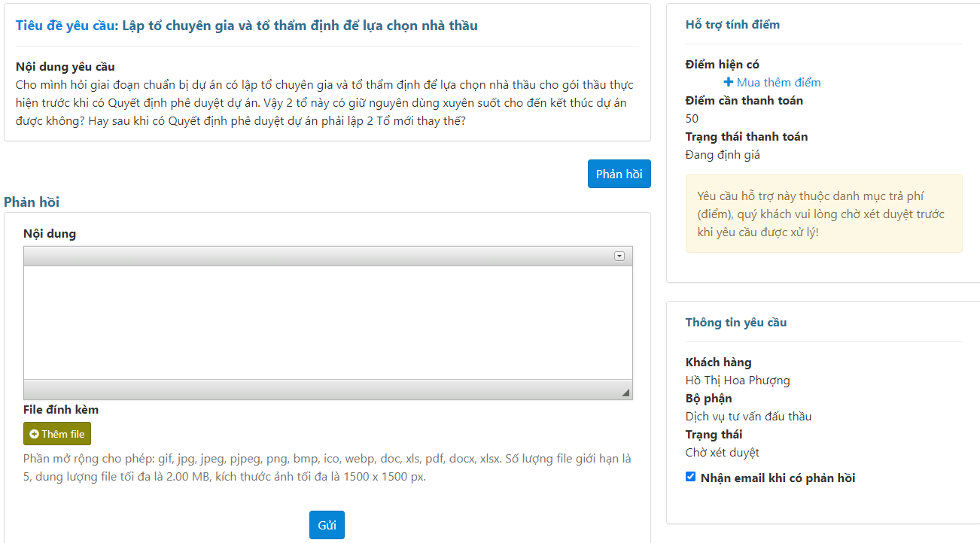Click the points value '50'

click(692, 119)
